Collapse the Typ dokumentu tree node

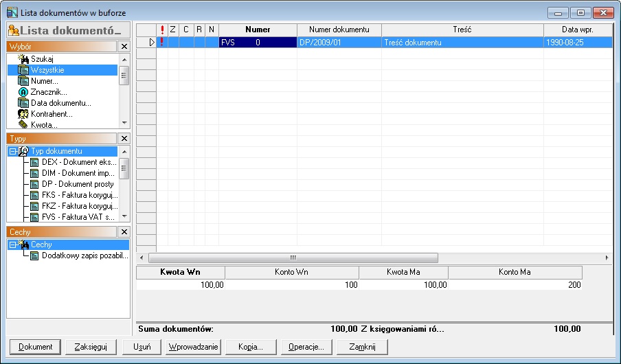pyautogui.click(x=12, y=151)
